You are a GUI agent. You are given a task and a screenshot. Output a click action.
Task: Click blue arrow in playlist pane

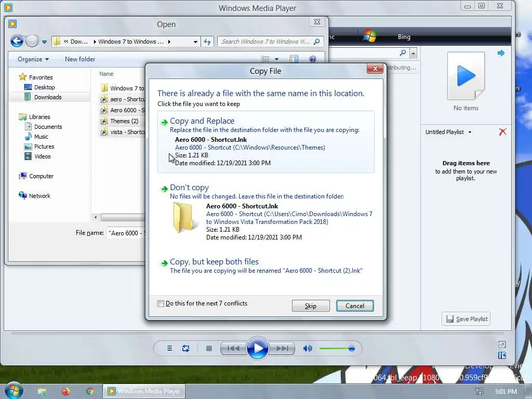(501, 53)
